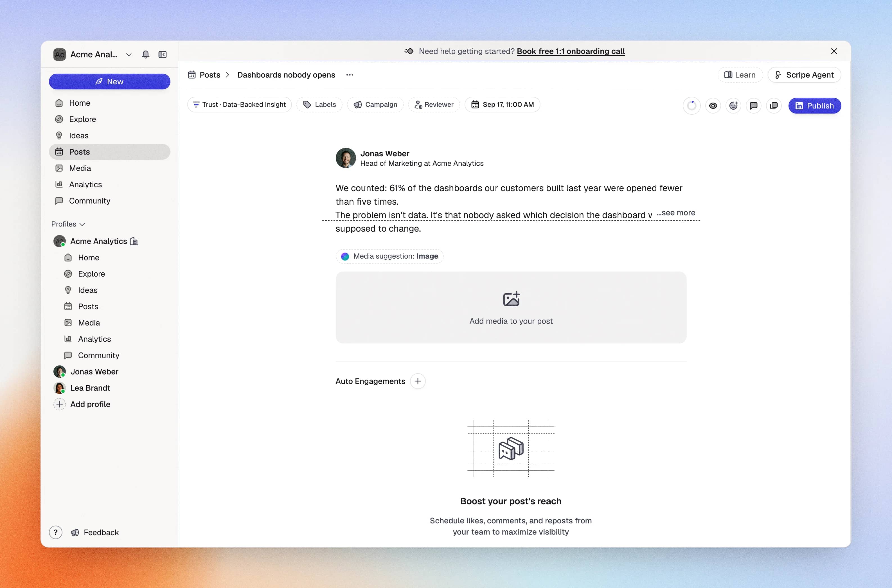The width and height of the screenshot is (892, 588).
Task: Create a new post with New button
Action: click(109, 82)
